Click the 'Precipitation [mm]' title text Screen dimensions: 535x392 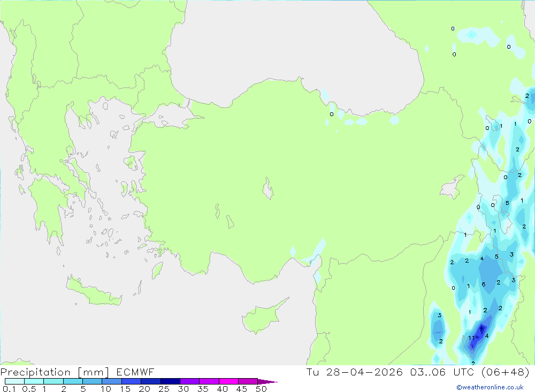pyautogui.click(x=55, y=372)
